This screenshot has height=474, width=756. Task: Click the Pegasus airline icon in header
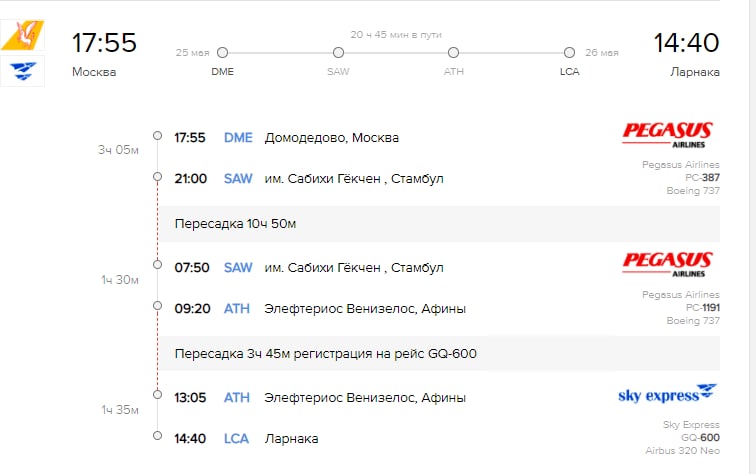coord(22,35)
